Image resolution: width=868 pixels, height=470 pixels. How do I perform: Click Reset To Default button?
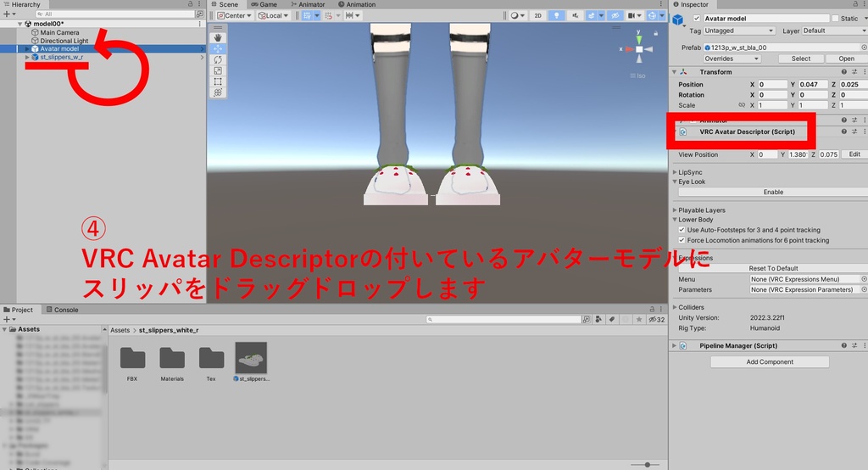click(x=773, y=268)
